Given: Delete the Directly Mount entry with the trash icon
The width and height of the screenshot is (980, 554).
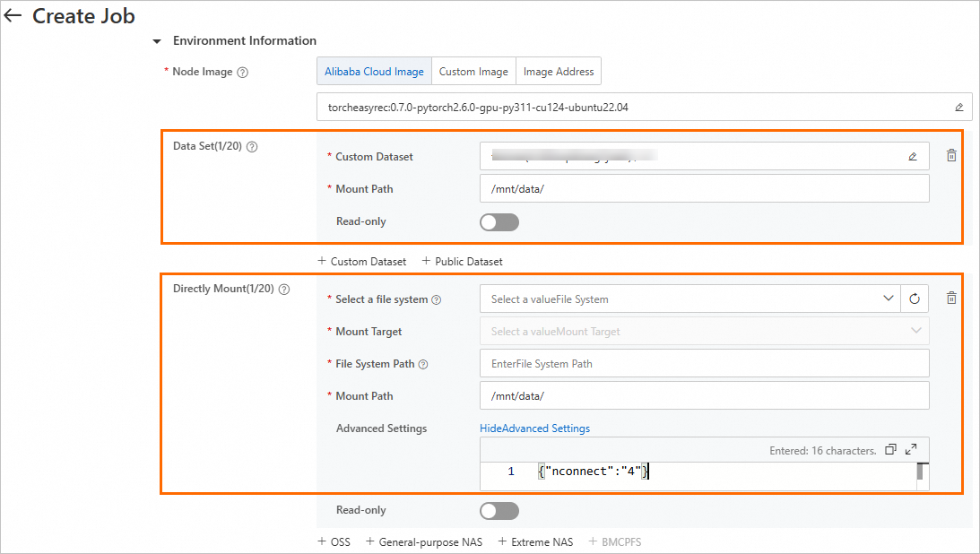Looking at the screenshot, I should pos(951,299).
